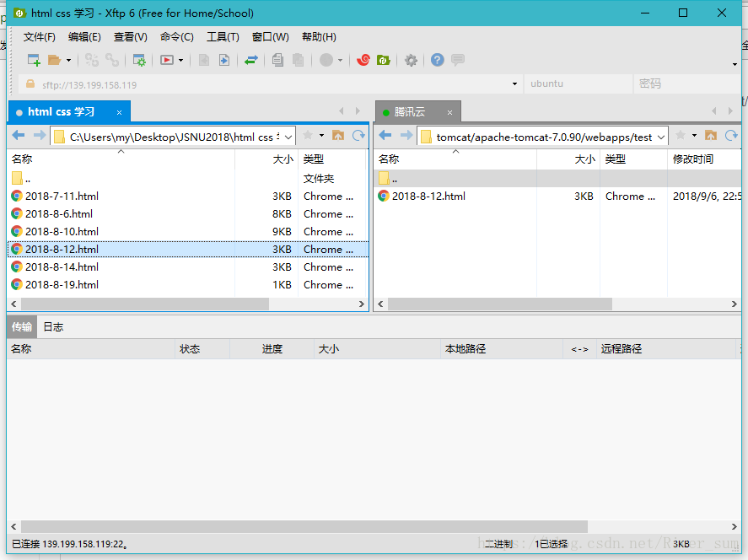Switch to the 传输 transfers tab
The width and height of the screenshot is (748, 560).
[x=22, y=327]
